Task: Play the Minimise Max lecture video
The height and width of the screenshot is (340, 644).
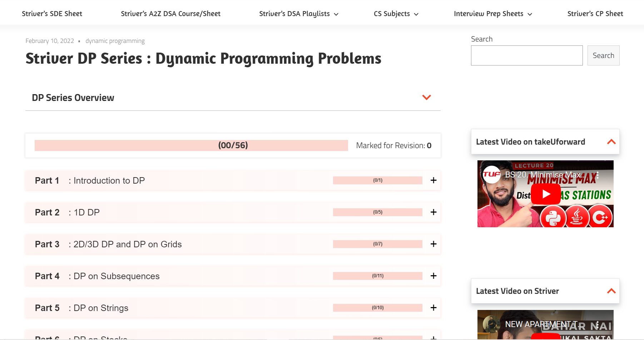Action: pyautogui.click(x=546, y=194)
